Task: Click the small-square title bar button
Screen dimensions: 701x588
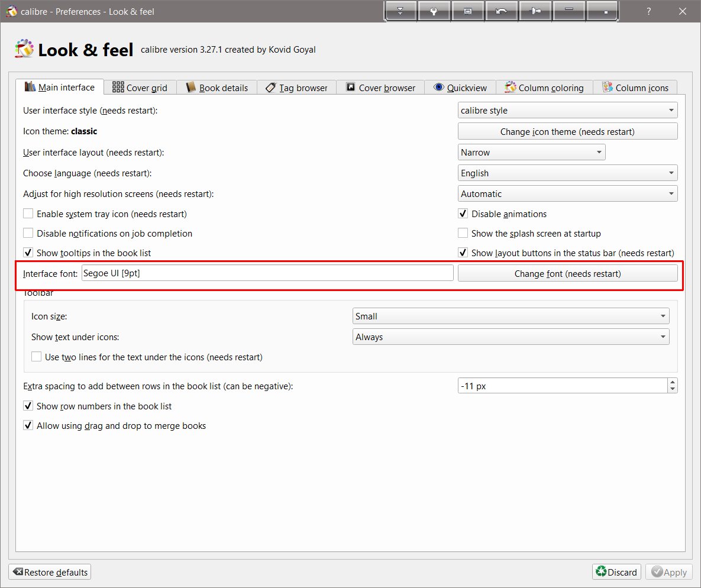Action: click(x=602, y=11)
